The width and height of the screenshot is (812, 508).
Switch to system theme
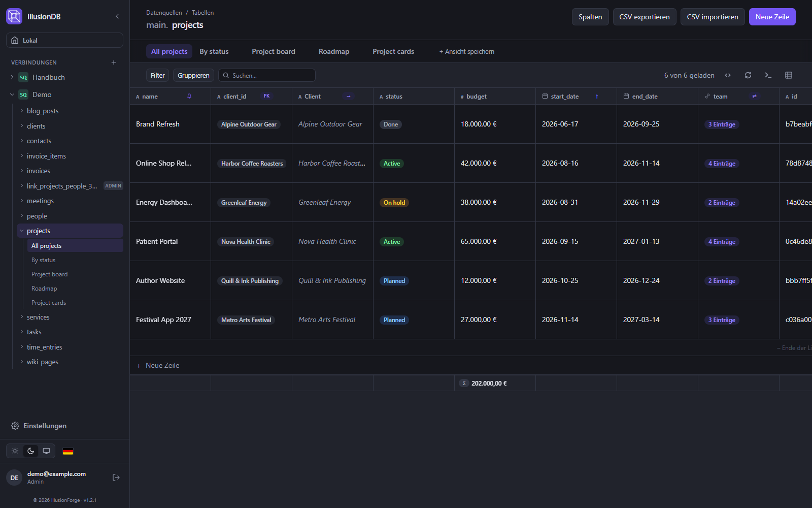46,451
